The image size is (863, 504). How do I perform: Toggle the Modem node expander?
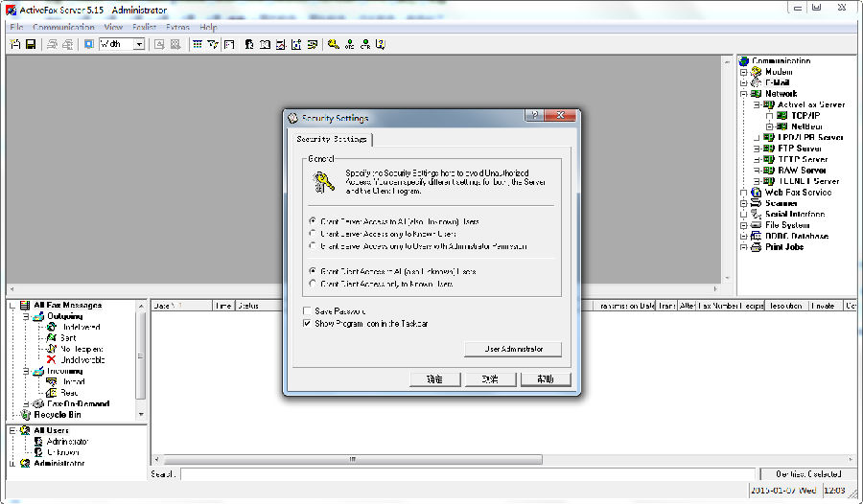point(743,72)
